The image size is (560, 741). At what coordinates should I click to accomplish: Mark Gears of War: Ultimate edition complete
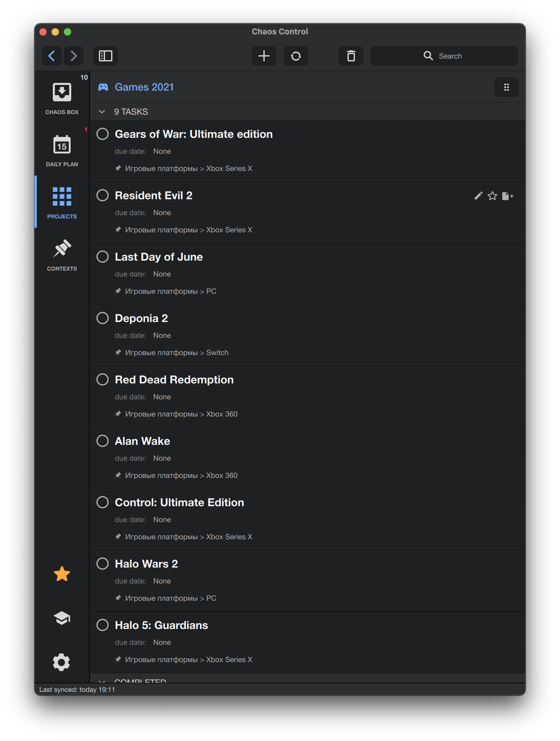103,134
